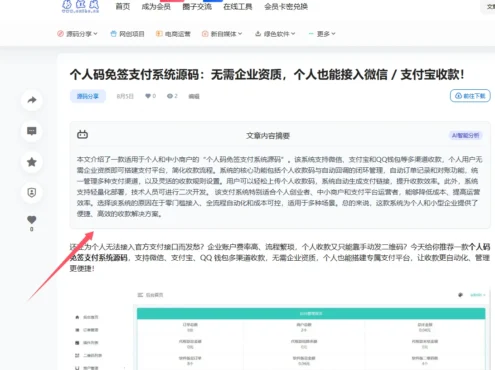Image resolution: width=495 pixels, height=370 pixels.
Task: Click the site logo in the header
Action: [81, 6]
